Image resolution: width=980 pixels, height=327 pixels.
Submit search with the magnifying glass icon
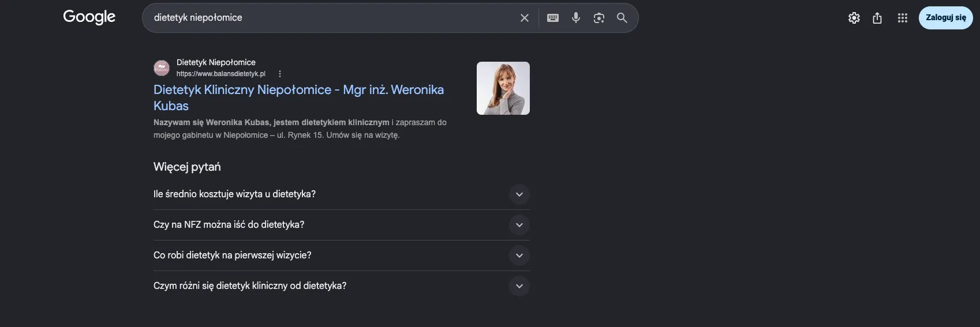pos(622,18)
